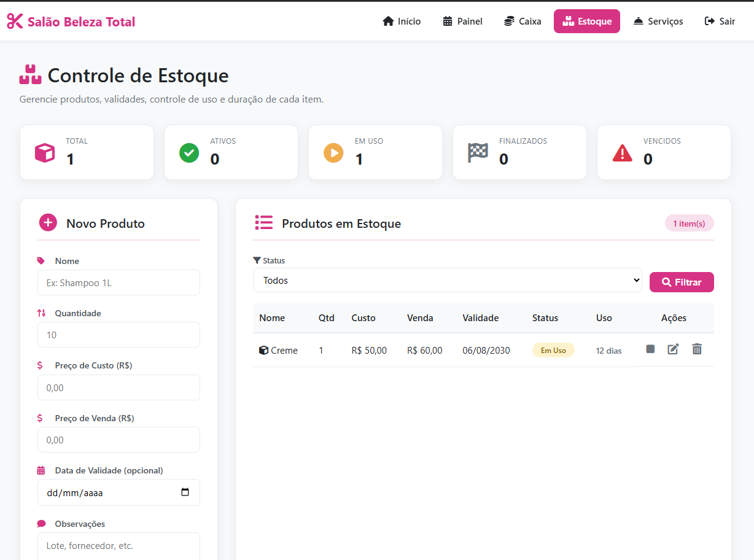
Task: Click the 12 dias usage cell
Action: [608, 351]
